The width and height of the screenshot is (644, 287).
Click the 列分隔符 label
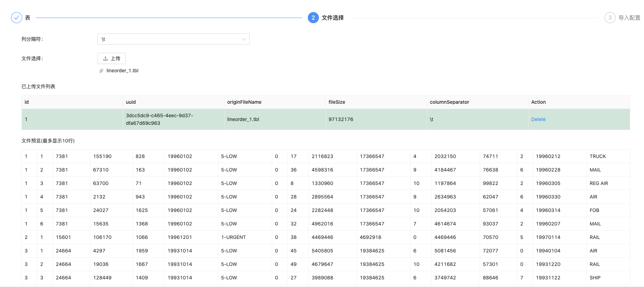coord(32,39)
